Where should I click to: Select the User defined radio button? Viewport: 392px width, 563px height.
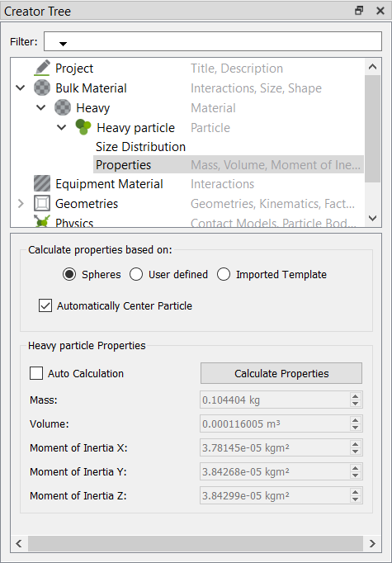[136, 275]
